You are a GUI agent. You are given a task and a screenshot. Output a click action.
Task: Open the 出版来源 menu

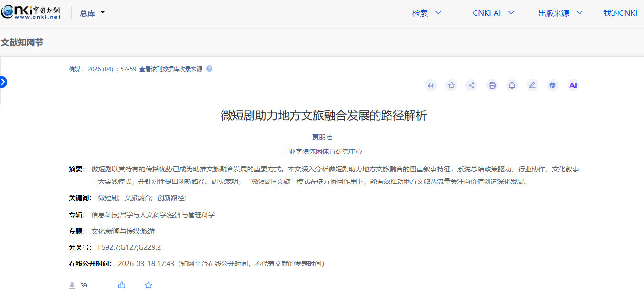[x=560, y=13]
